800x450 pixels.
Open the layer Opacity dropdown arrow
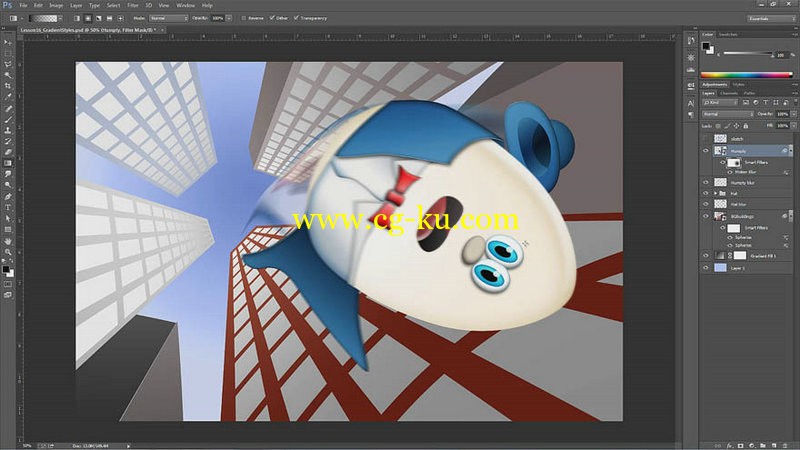point(793,114)
